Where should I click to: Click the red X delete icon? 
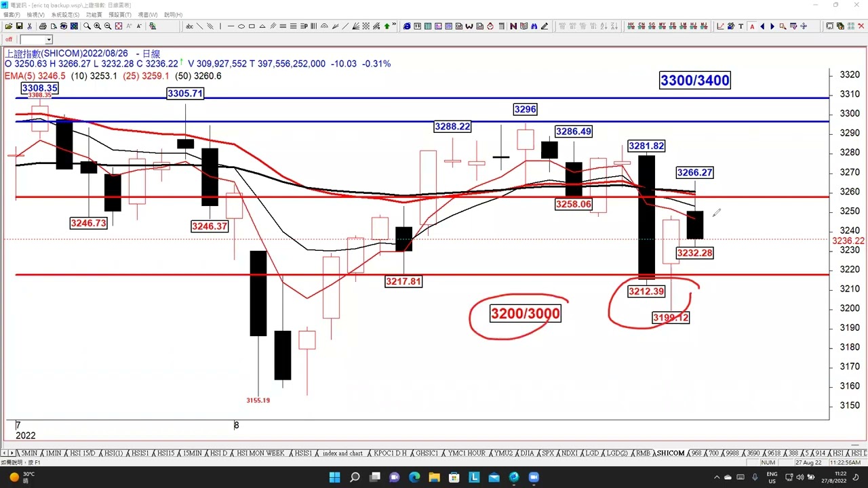pos(861,26)
